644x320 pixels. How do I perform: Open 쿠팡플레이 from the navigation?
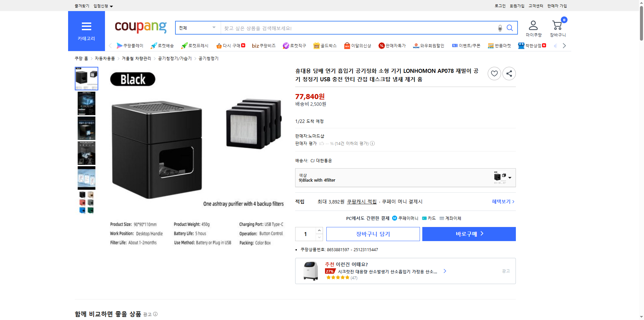tap(120, 46)
